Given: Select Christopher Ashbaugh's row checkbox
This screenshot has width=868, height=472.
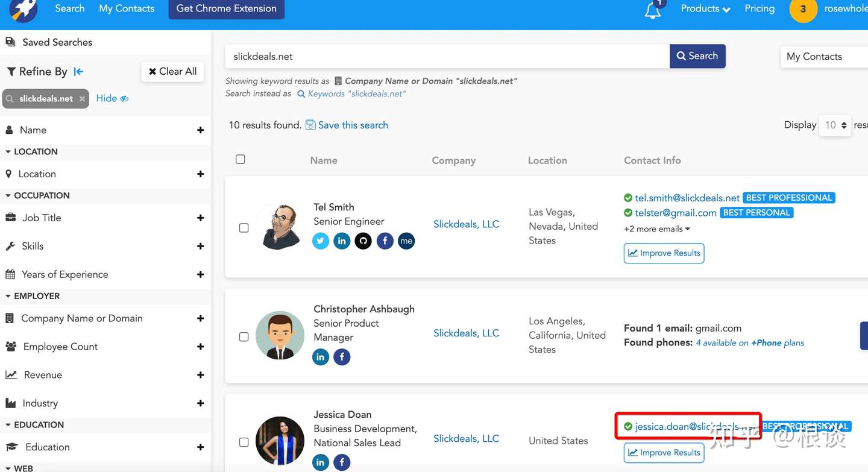Looking at the screenshot, I should 244,337.
